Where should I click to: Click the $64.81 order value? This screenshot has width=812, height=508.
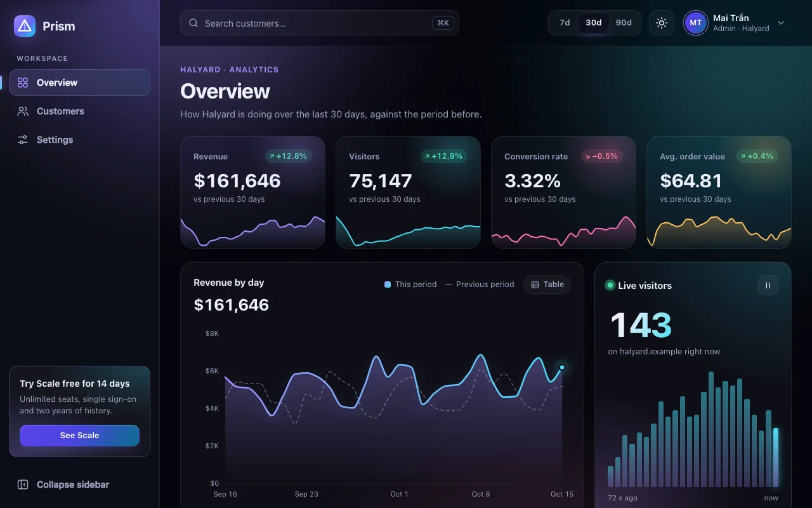(x=691, y=181)
